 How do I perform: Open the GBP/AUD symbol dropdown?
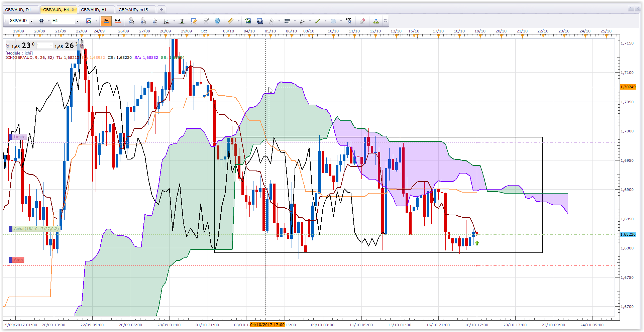(x=31, y=21)
